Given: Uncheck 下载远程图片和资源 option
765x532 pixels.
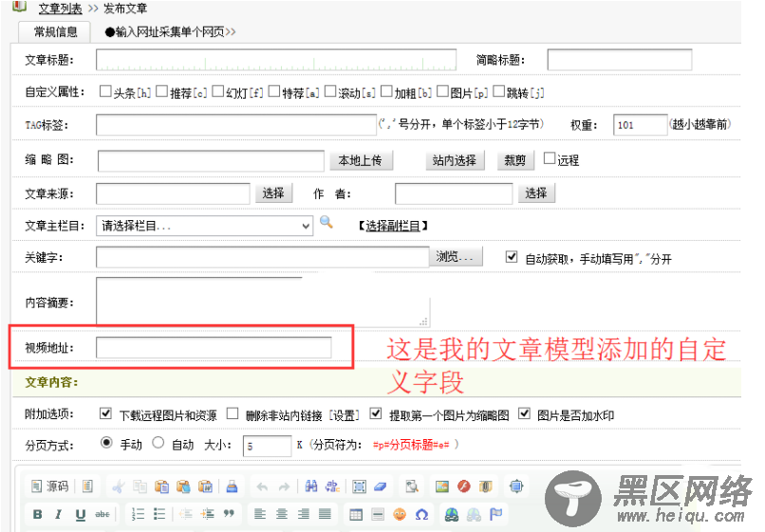Looking at the screenshot, I should (x=105, y=413).
